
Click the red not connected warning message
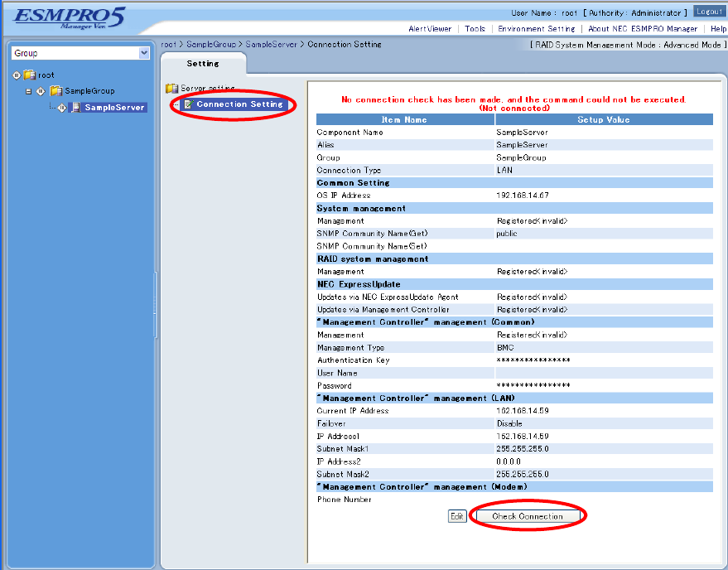point(513,104)
